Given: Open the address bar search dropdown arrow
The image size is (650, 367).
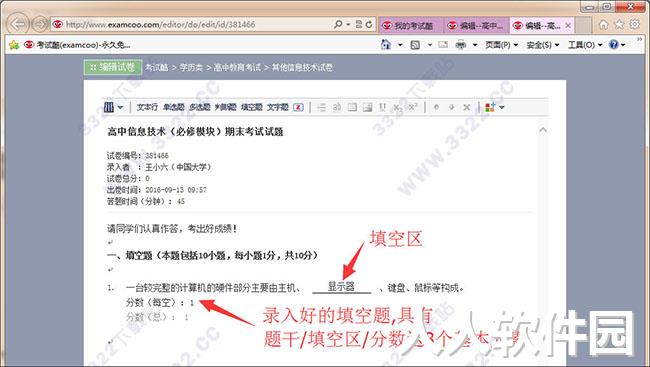Looking at the screenshot, I should tap(348, 25).
